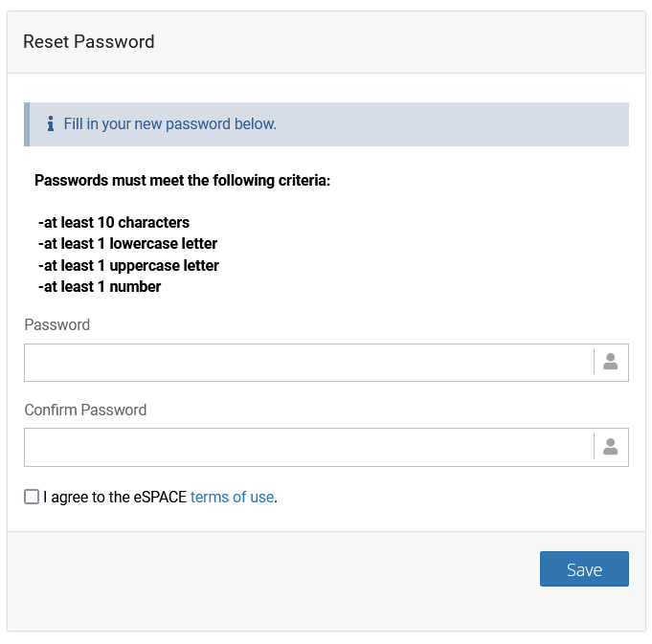
Task: Click the Password field label
Action: tap(57, 325)
